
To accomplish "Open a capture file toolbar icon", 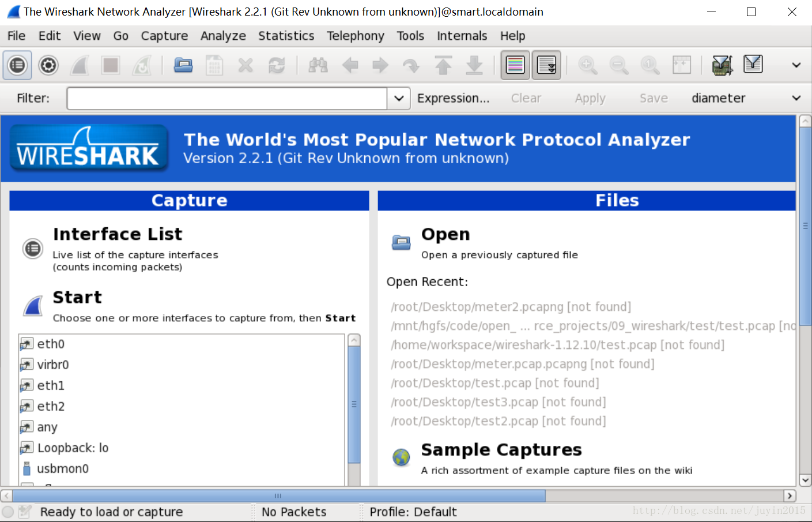I will pyautogui.click(x=183, y=65).
